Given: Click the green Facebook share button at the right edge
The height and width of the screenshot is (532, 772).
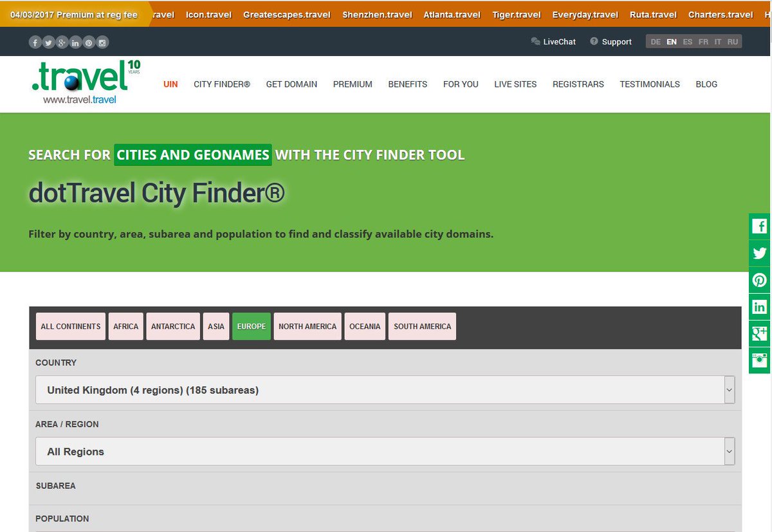Looking at the screenshot, I should [760, 226].
